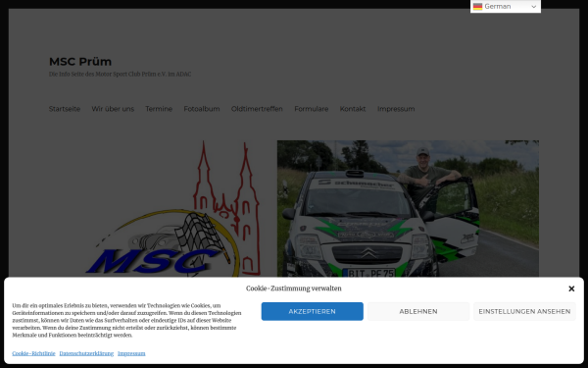Image resolution: width=588 pixels, height=368 pixels.
Task: Click the MSC Prüm site title
Action: (80, 61)
